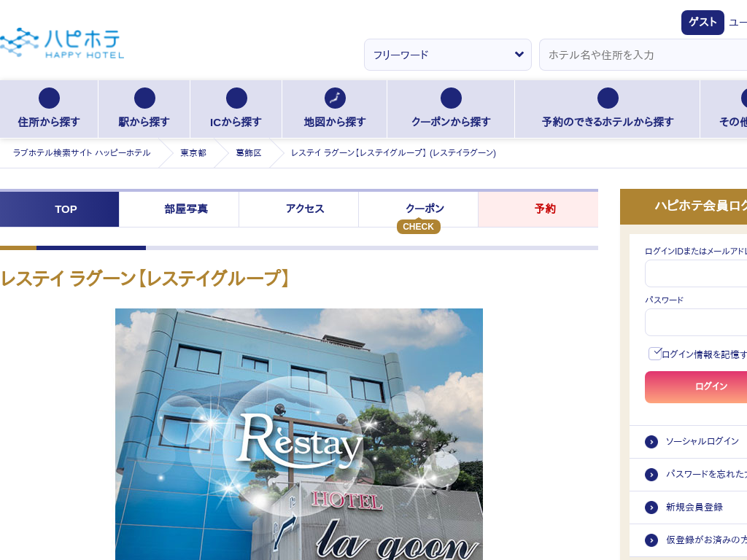The image size is (747, 560).
Task: Click the レステイ ラグーン breadcrumb text
Action: (393, 153)
